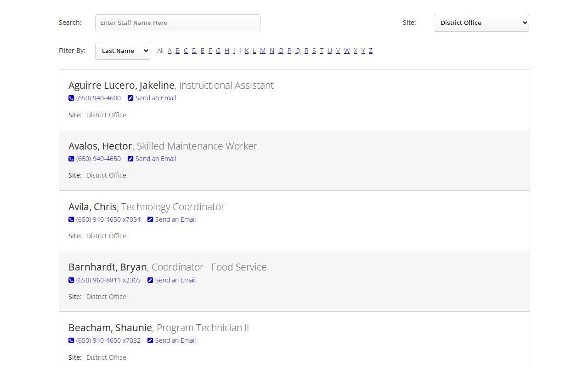This screenshot has height=368, width=588.
Task: Click the Coordinator - Food Service title
Action: point(209,267)
